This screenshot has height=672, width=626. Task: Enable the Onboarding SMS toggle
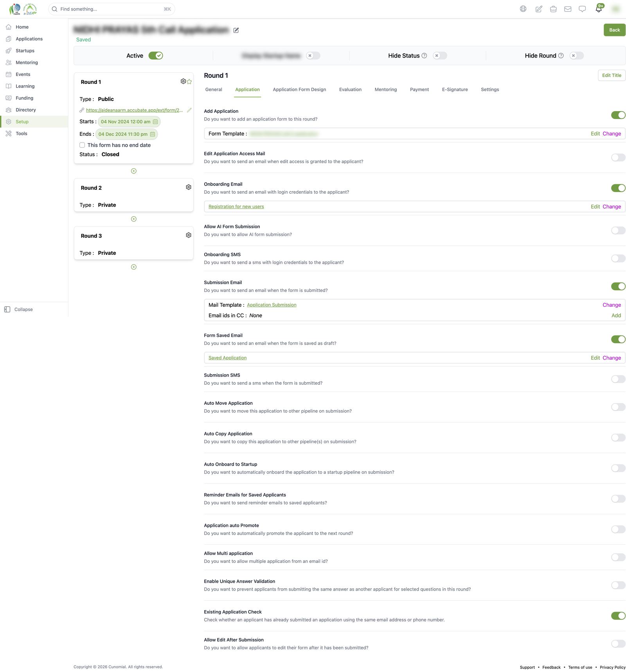tap(618, 258)
